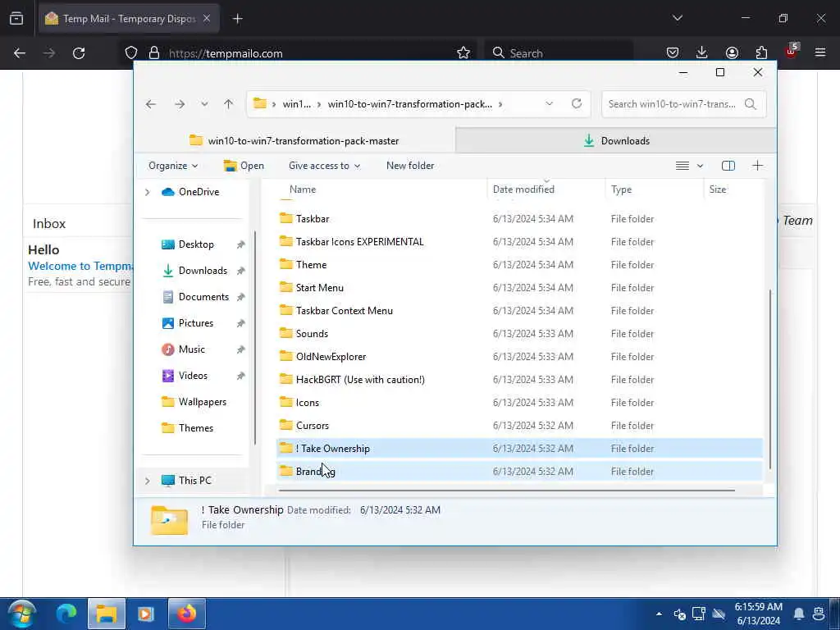Select HackBGRT (Use with caution!) folder
Image resolution: width=840 pixels, height=630 pixels.
pos(519,380)
